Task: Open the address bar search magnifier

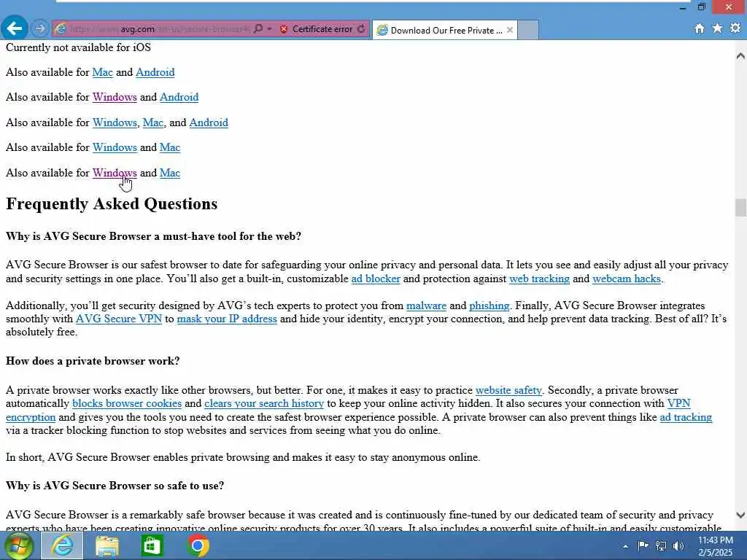Action: click(258, 29)
